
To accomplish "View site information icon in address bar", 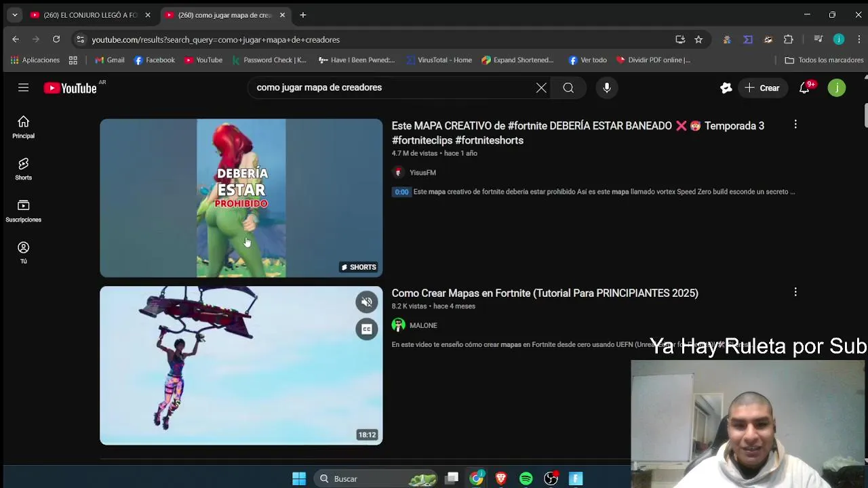I will point(80,39).
